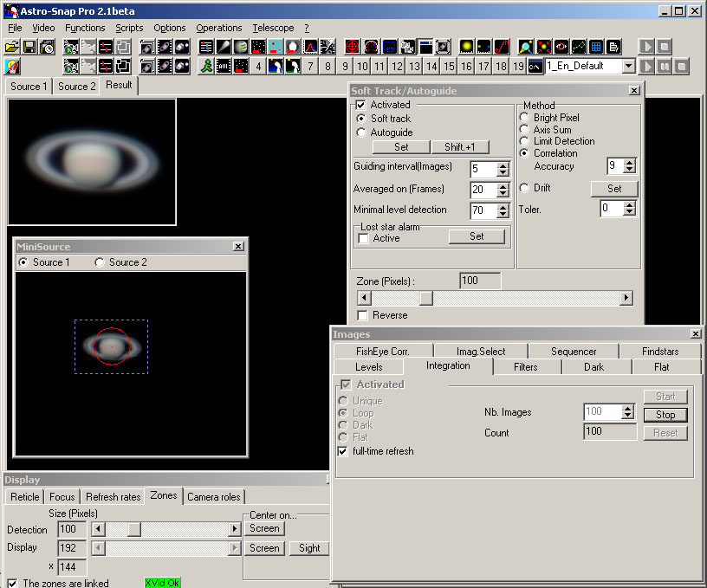Click right arrow of Zone scrollbar
The width and height of the screenshot is (707, 588).
tap(626, 298)
